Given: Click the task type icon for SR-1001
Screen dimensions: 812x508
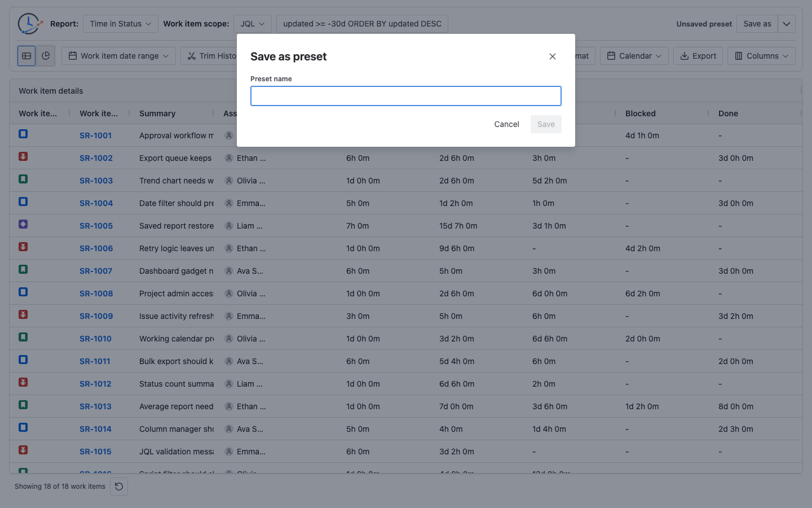Looking at the screenshot, I should pos(23,134).
